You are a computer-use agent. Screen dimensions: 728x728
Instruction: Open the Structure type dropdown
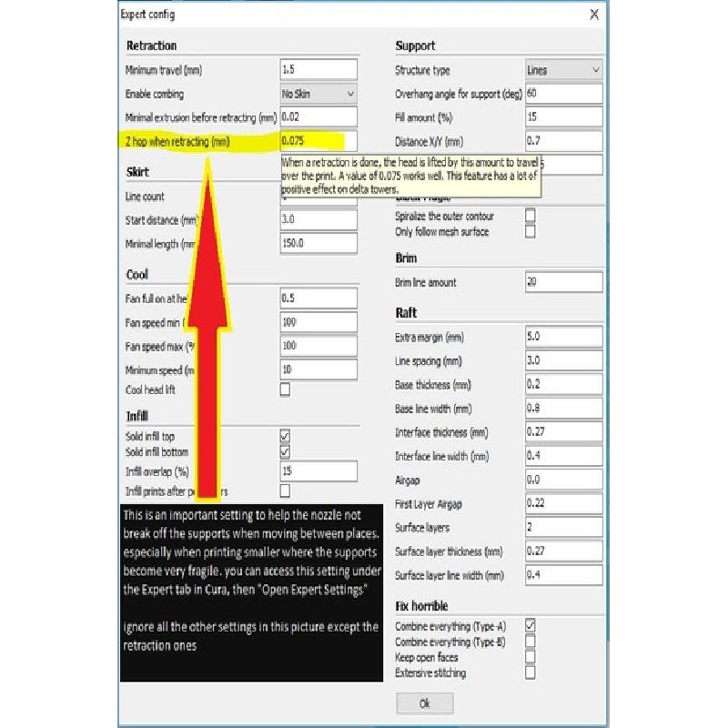tap(564, 70)
